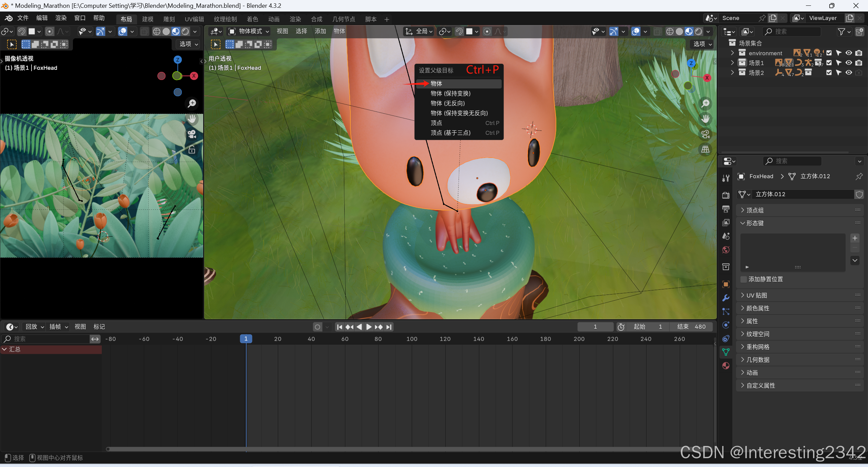This screenshot has height=467, width=868.
Task: Open the Material properties tab icon
Action: (x=726, y=366)
